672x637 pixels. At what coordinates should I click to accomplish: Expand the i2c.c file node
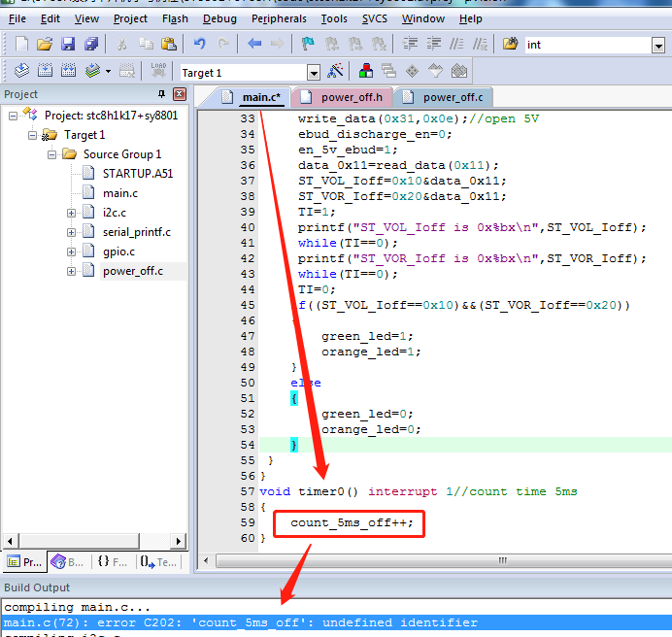71,213
